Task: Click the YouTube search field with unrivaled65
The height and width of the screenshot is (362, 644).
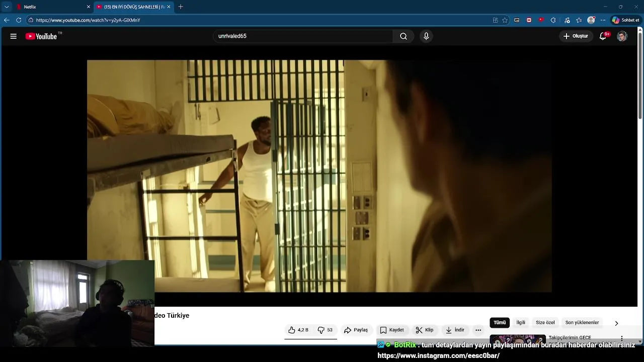Action: click(303, 36)
